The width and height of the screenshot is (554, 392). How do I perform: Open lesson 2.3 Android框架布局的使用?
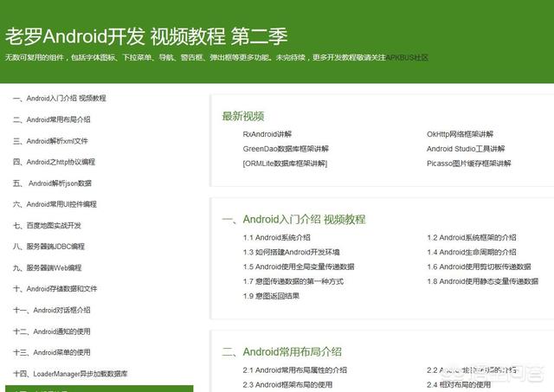287,385
